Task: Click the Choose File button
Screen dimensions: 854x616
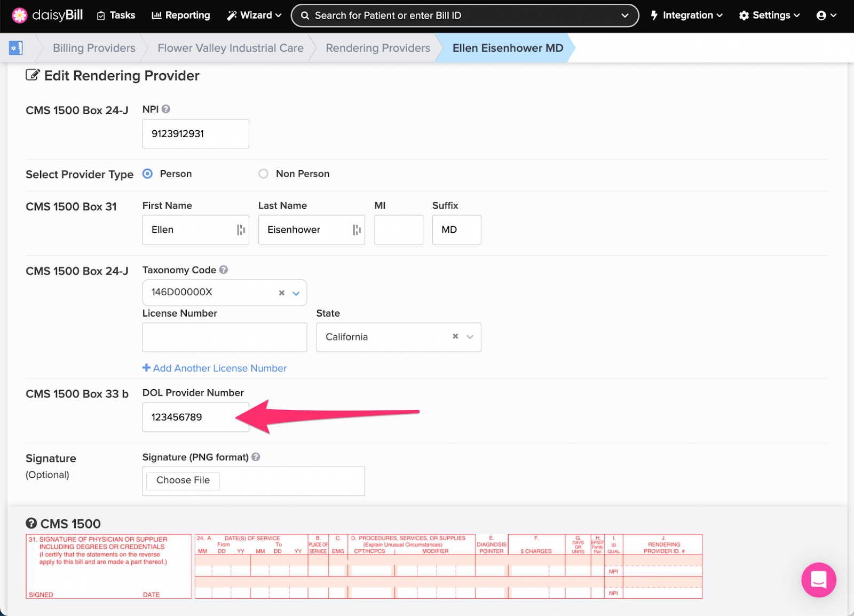Action: (183, 480)
